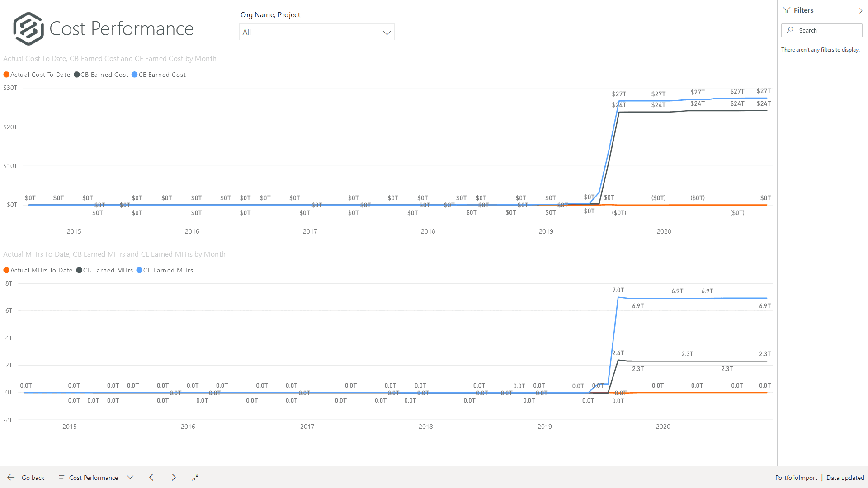This screenshot has width=868, height=488.
Task: Click the $20T y-axis label
Action: point(10,127)
